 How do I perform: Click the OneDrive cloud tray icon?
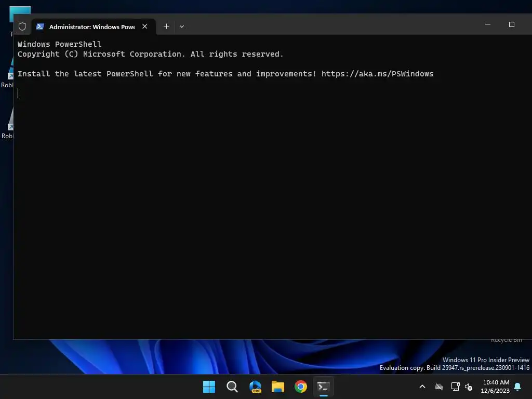[x=439, y=387]
